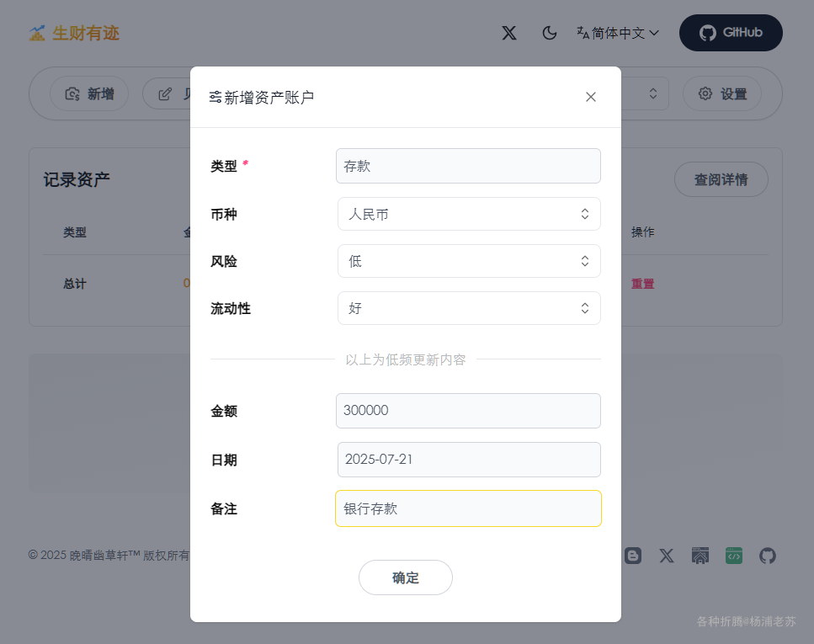Screen dimensions: 814x644
Task: Focus the 备注 remarks field
Action: point(468,508)
